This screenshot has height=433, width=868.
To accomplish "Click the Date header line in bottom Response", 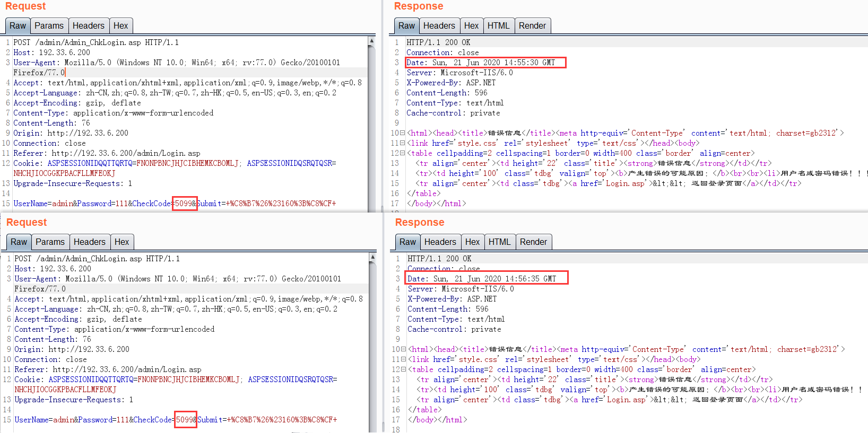I will point(482,279).
